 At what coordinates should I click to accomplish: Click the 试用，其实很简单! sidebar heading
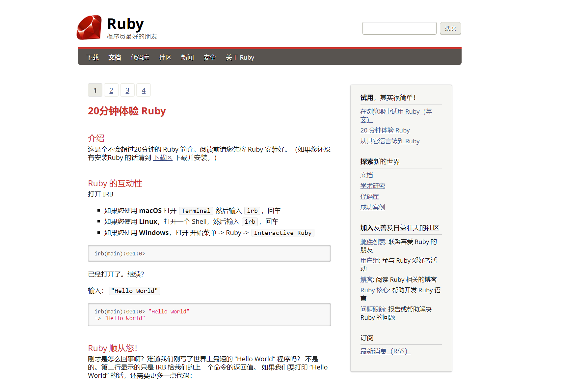pos(388,98)
